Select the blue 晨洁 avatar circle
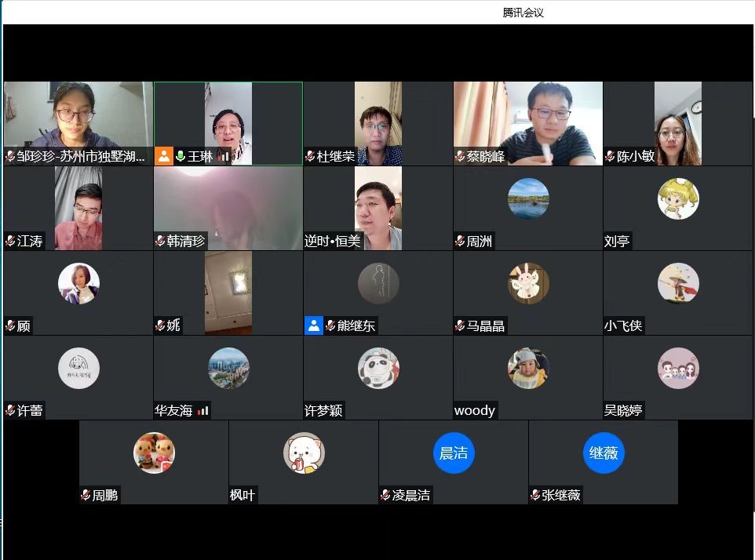755x560 pixels. coord(454,453)
